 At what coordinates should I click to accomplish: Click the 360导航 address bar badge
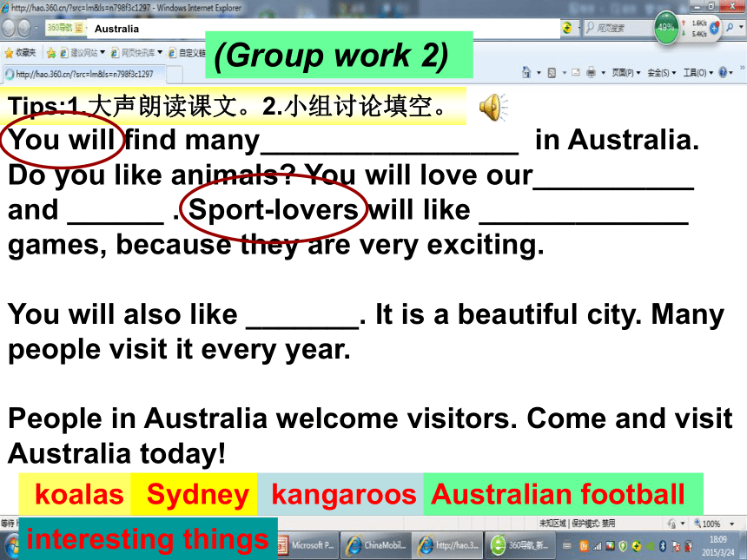65,28
